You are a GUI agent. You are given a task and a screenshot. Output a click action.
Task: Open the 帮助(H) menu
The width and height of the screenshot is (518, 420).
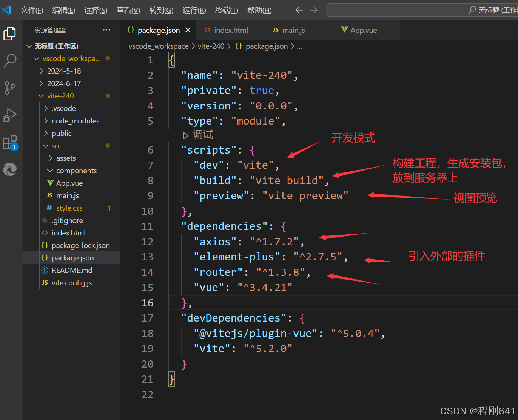click(259, 10)
